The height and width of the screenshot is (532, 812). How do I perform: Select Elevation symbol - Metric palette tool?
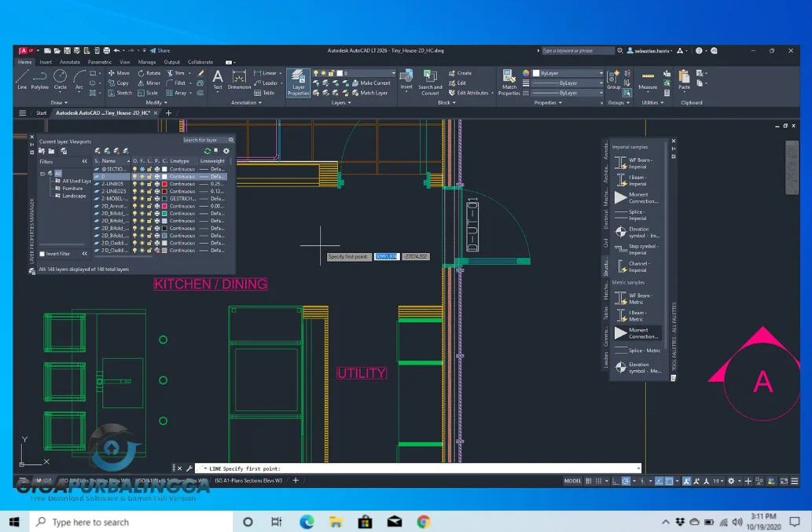point(637,368)
